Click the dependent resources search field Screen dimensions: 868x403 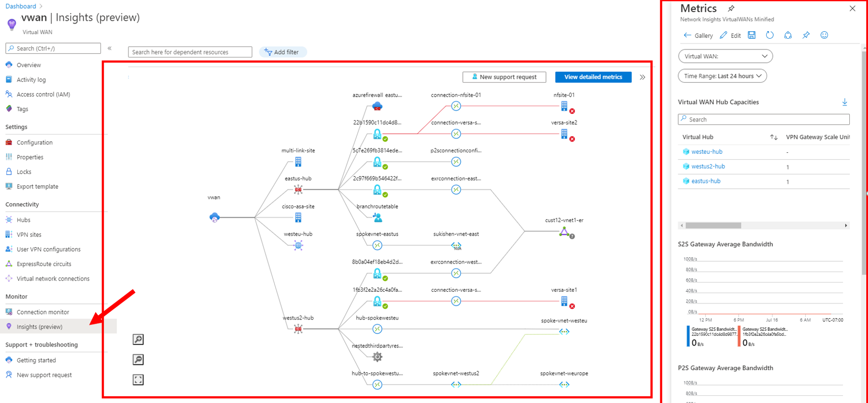tap(190, 52)
